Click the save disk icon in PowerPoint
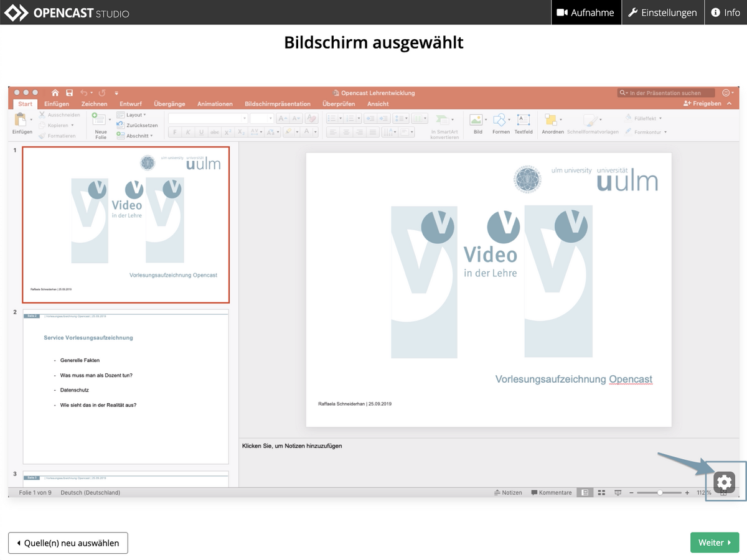The image size is (747, 560). [69, 93]
